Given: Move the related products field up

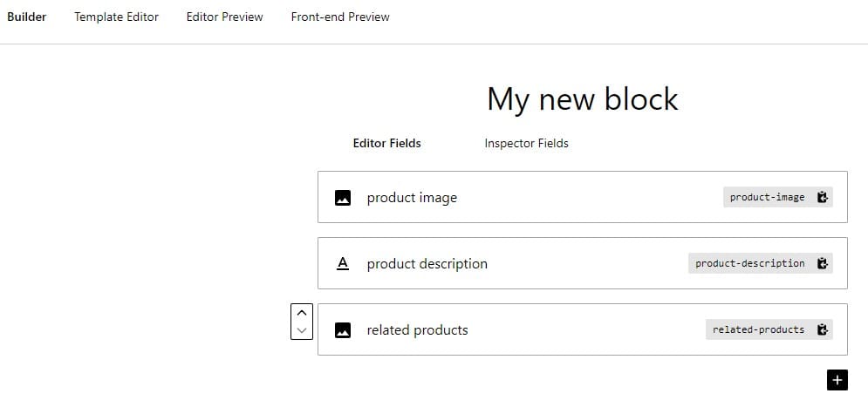Looking at the screenshot, I should [x=302, y=313].
